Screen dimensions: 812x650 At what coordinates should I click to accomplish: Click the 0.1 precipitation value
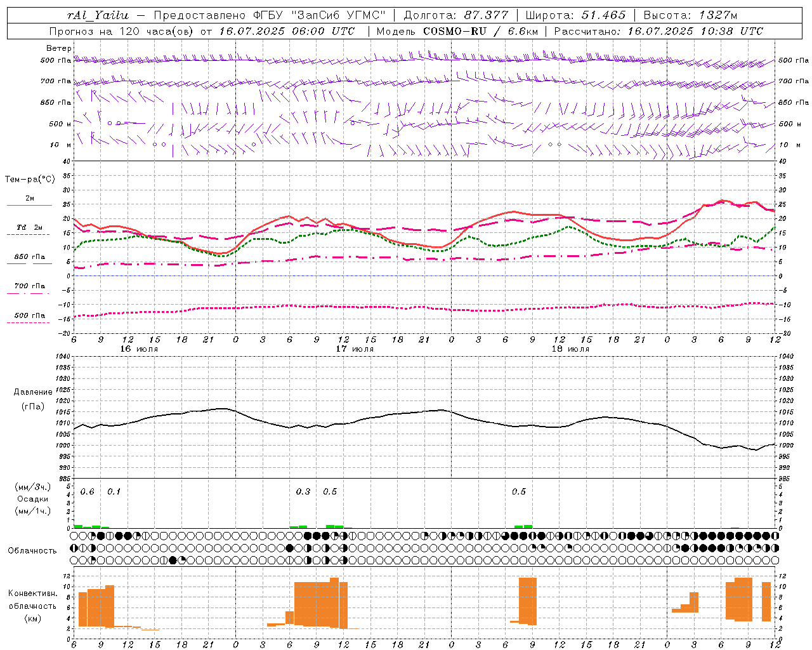114,492
